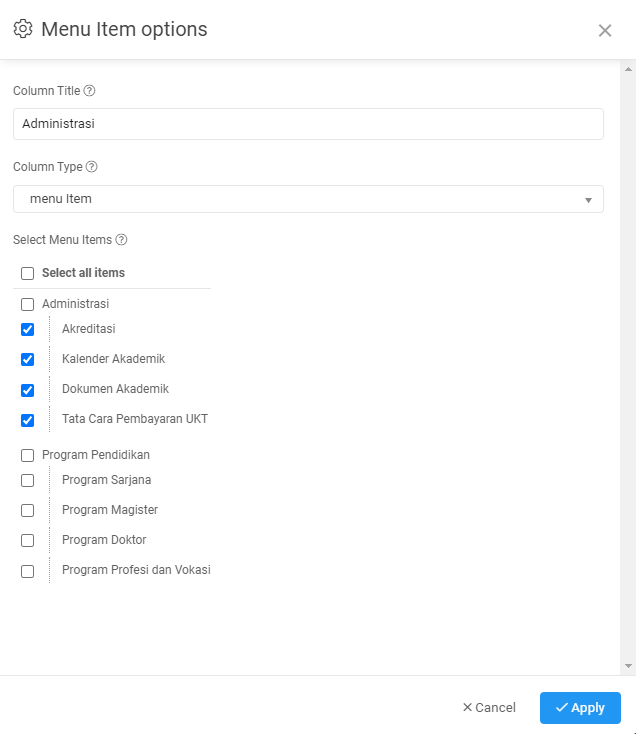Click the gear icon beside Menu Item options
The height and width of the screenshot is (734, 636).
23,29
